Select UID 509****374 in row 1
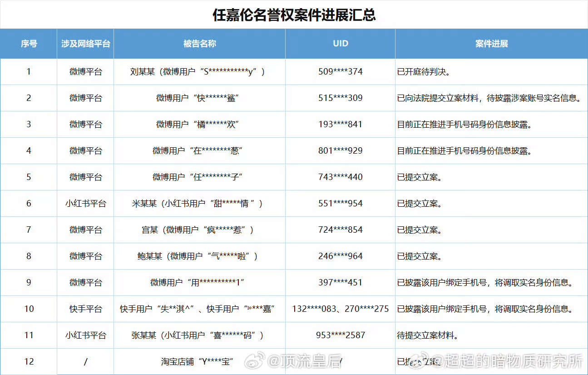This screenshot has height=375, width=588. click(x=340, y=71)
